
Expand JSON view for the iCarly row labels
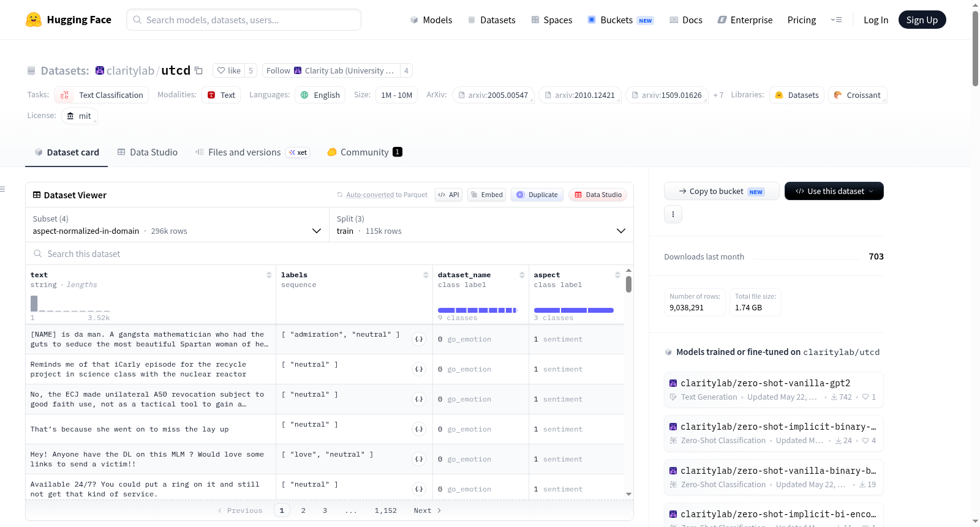(x=419, y=369)
